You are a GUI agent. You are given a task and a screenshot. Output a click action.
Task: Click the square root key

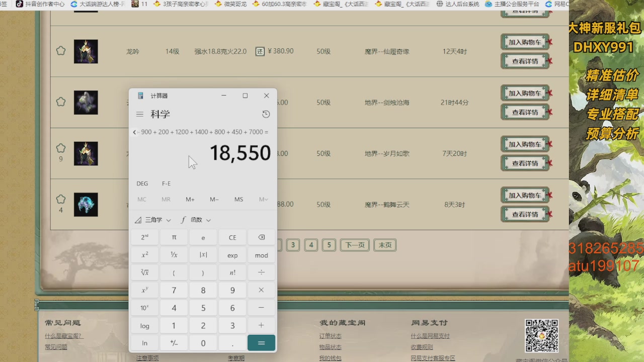click(x=145, y=273)
